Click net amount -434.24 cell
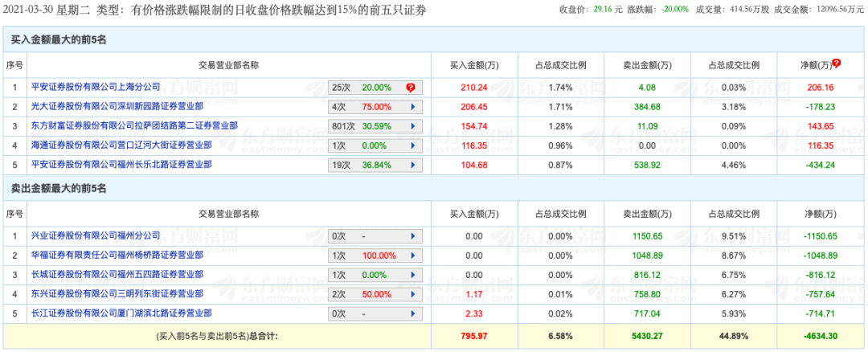 821,165
